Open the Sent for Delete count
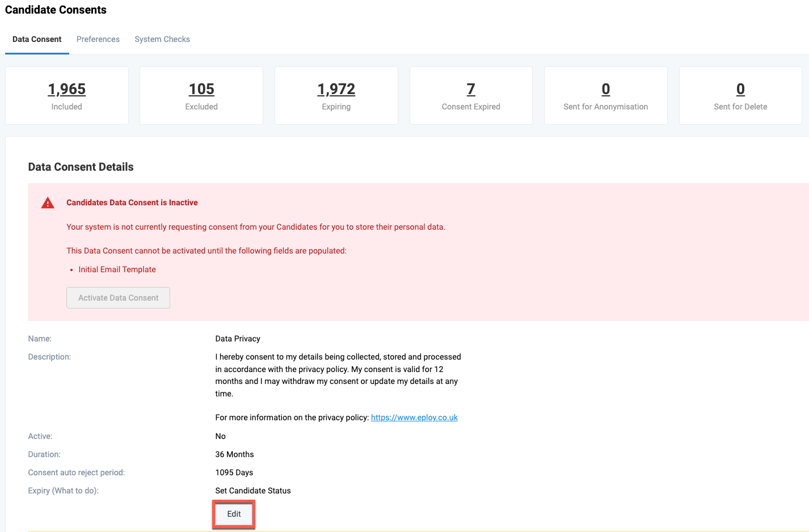Image resolution: width=809 pixels, height=532 pixels. pyautogui.click(x=740, y=88)
